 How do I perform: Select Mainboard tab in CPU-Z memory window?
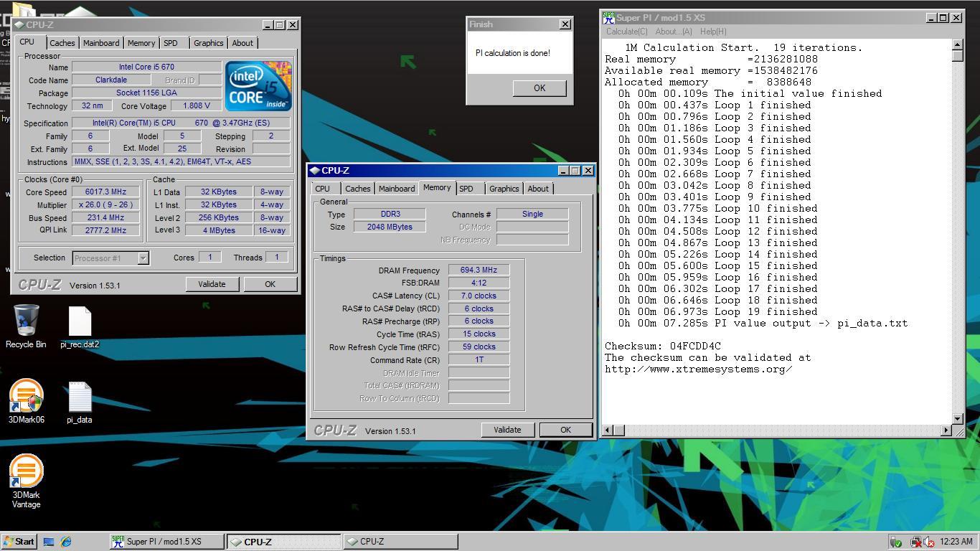397,189
